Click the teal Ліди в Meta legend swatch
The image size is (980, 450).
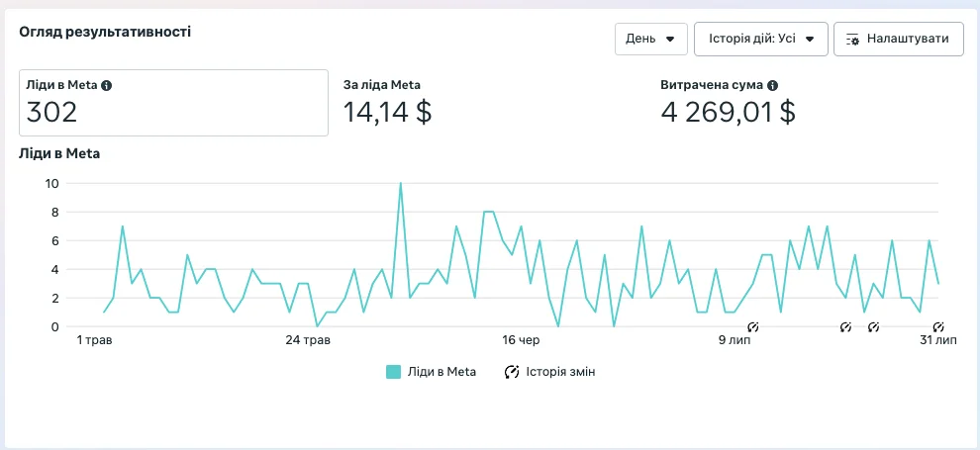coord(393,372)
